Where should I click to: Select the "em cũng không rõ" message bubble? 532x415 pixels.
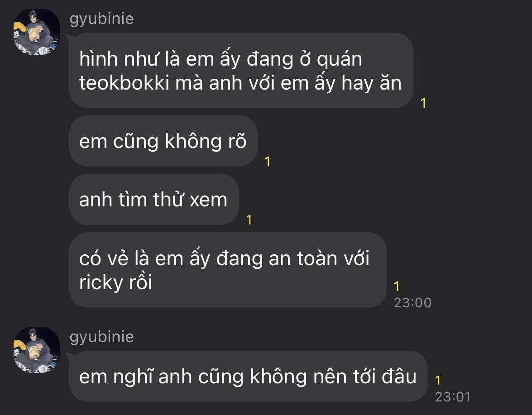[163, 141]
